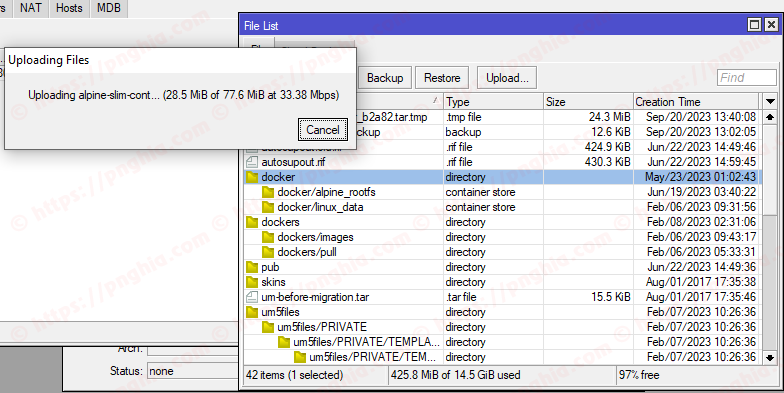Click the May/23/2023 01:02:43 creation time
This screenshot has width=784, height=393.
(700, 177)
